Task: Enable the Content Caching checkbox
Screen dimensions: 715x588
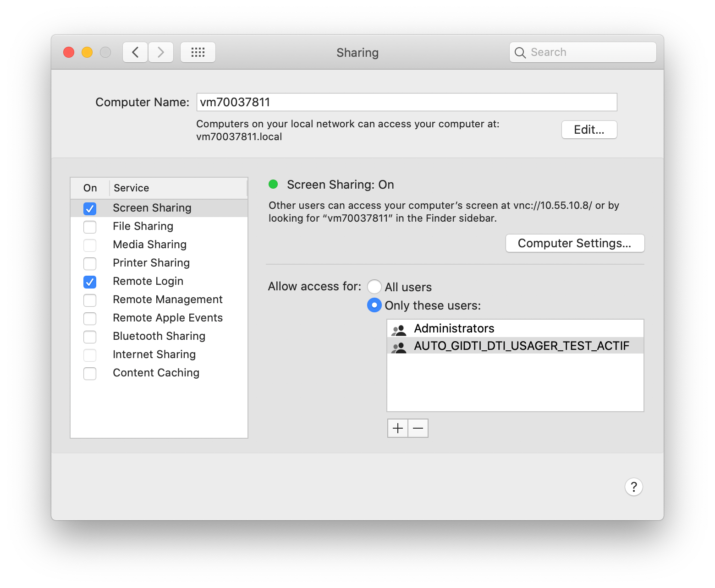Action: tap(90, 374)
